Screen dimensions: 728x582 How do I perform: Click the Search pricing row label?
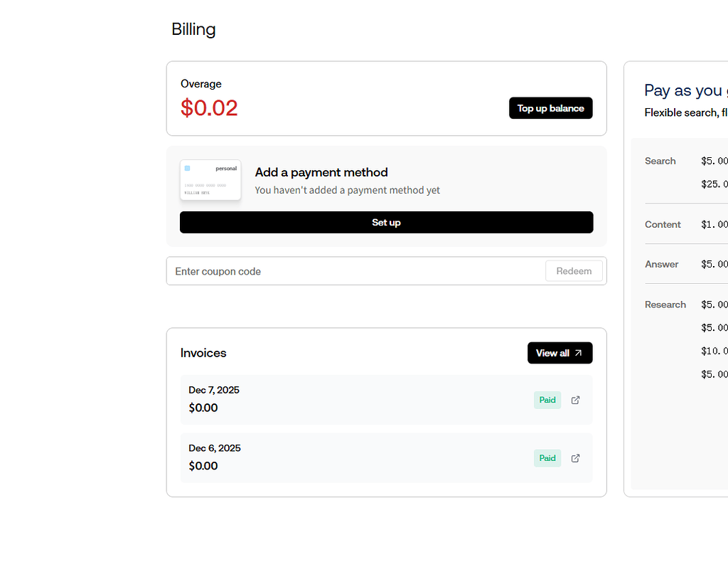tap(660, 162)
